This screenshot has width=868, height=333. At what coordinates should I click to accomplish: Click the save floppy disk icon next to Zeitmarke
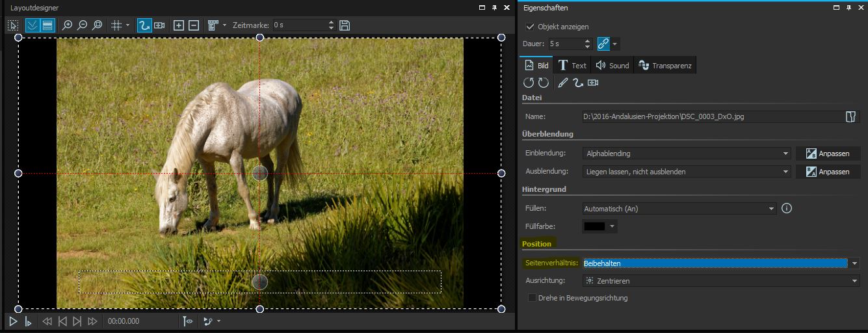tap(345, 25)
